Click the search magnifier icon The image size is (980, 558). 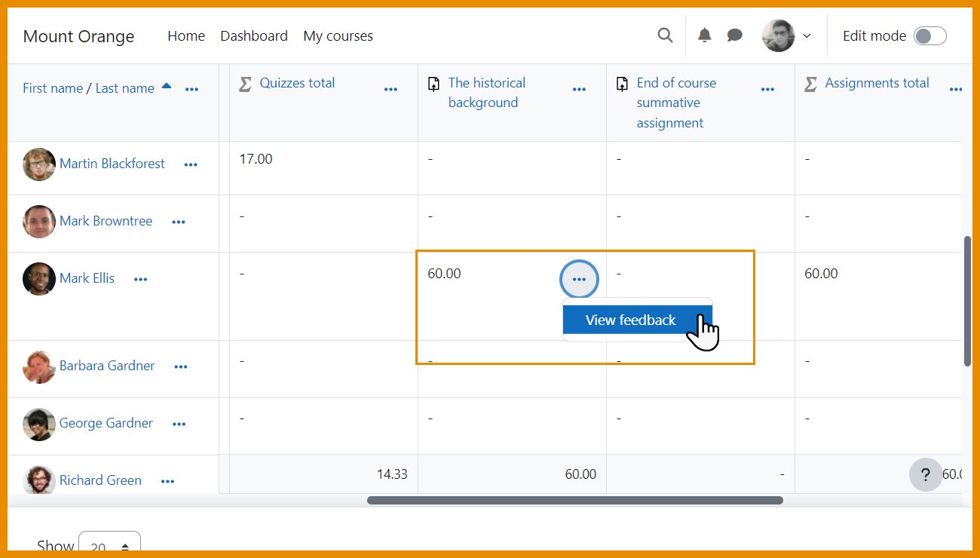(x=665, y=35)
